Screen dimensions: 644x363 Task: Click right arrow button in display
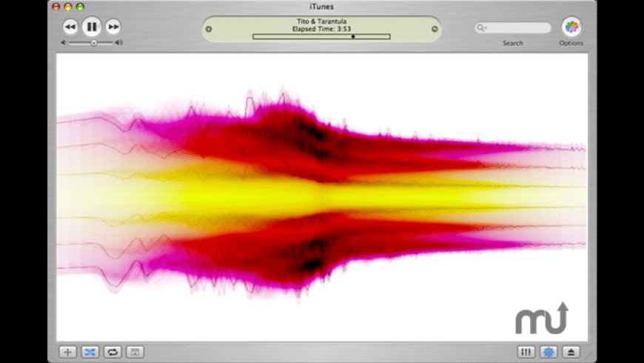click(435, 29)
